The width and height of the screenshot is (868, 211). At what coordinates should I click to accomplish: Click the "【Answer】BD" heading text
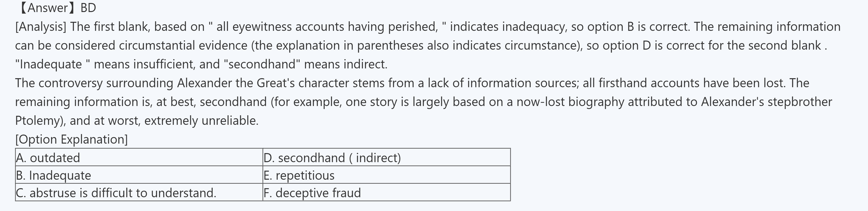(56, 8)
